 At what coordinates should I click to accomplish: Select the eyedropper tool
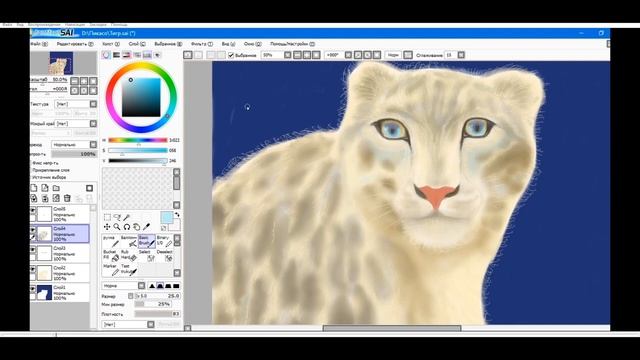147,227
